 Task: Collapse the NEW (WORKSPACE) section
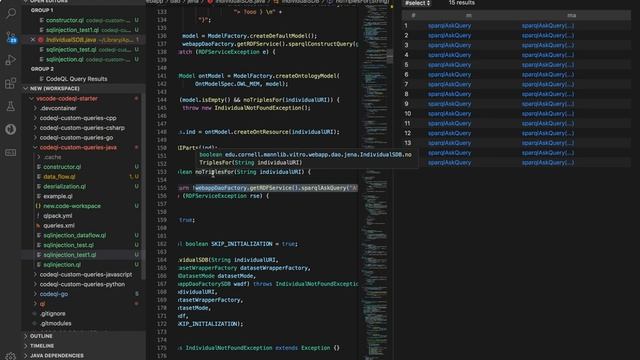coord(55,89)
